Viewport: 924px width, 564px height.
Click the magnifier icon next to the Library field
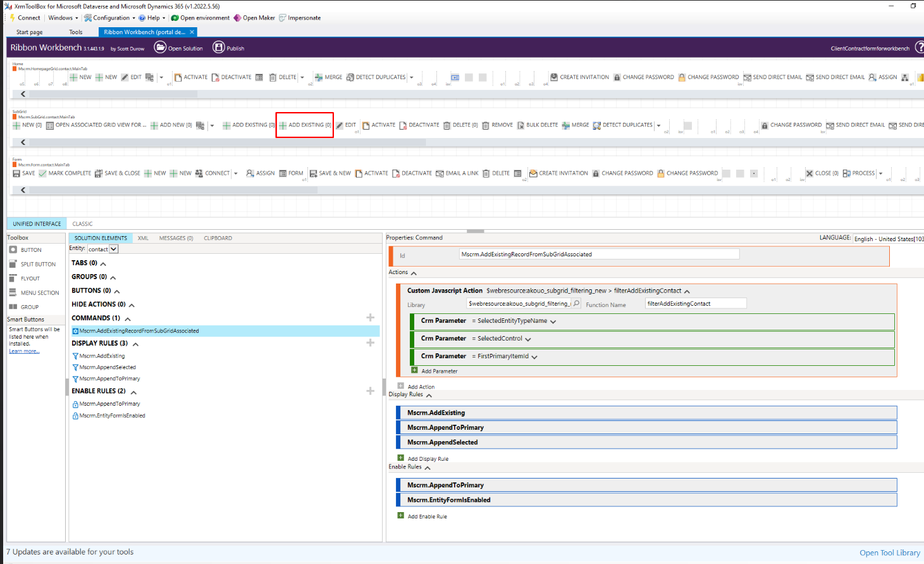[x=575, y=303]
